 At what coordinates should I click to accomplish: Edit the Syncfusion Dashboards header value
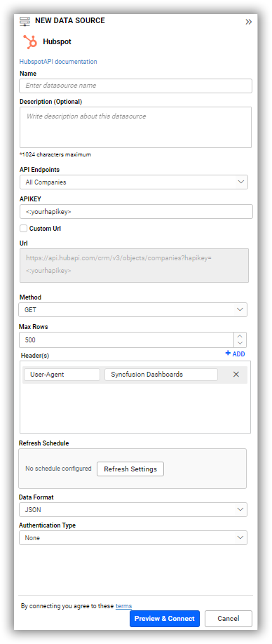click(161, 375)
